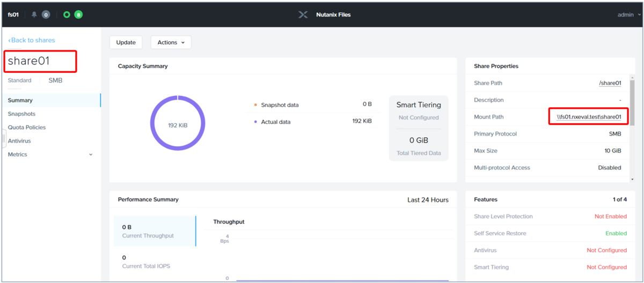Click the Self Service Restore Enabled status
The width and height of the screenshot is (644, 283).
pyautogui.click(x=616, y=233)
